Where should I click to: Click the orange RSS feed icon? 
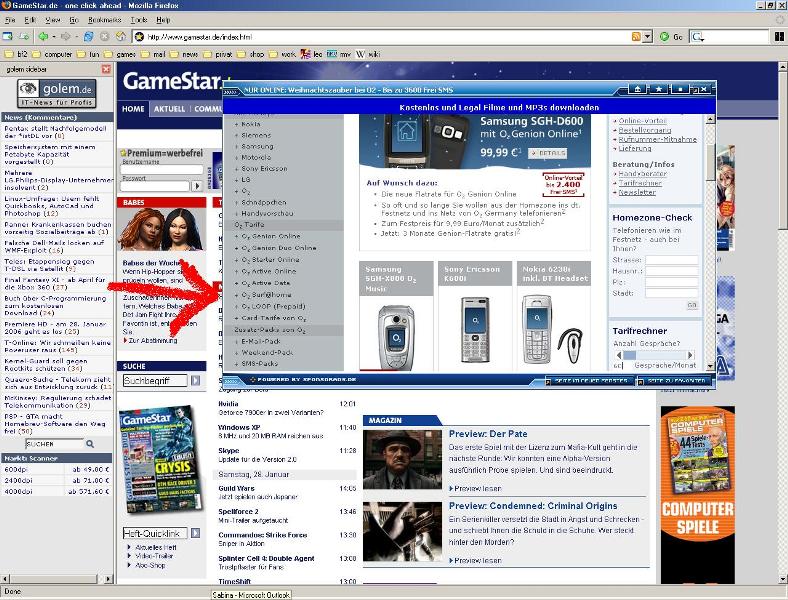(x=636, y=37)
